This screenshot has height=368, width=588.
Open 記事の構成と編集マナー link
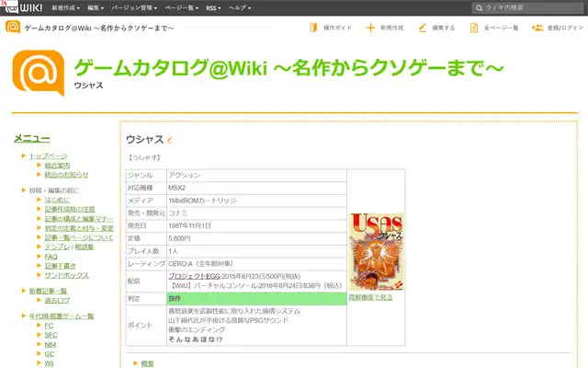click(x=79, y=219)
